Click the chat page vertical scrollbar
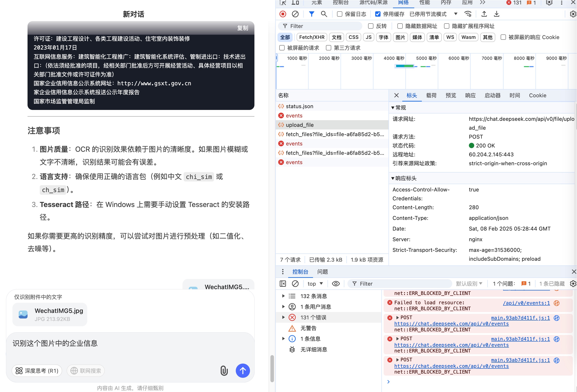The width and height of the screenshot is (577, 392). click(x=272, y=368)
